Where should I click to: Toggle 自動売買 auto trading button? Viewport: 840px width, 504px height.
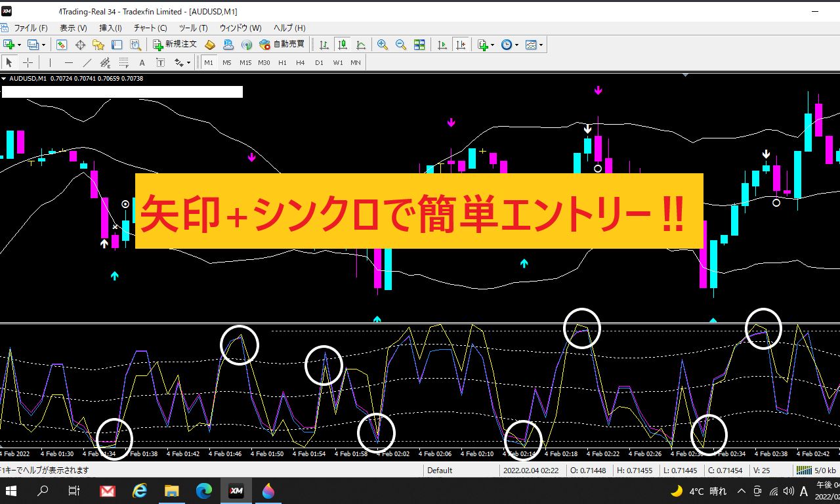(282, 45)
